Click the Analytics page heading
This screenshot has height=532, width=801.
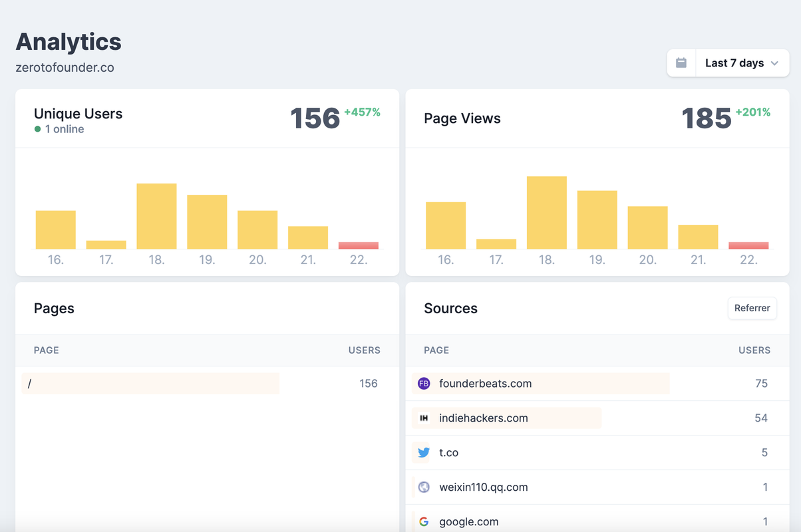click(x=69, y=42)
